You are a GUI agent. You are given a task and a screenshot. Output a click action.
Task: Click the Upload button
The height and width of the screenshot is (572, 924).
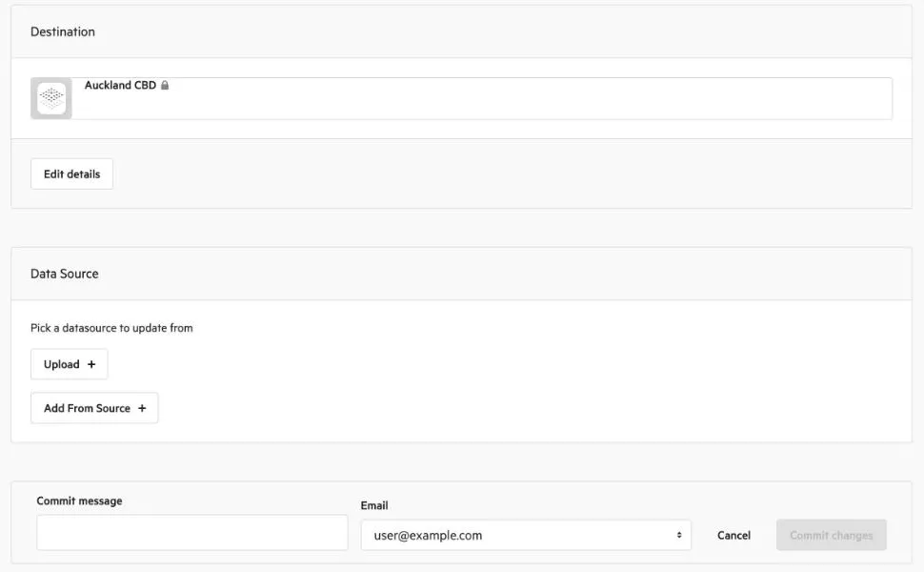tap(69, 364)
